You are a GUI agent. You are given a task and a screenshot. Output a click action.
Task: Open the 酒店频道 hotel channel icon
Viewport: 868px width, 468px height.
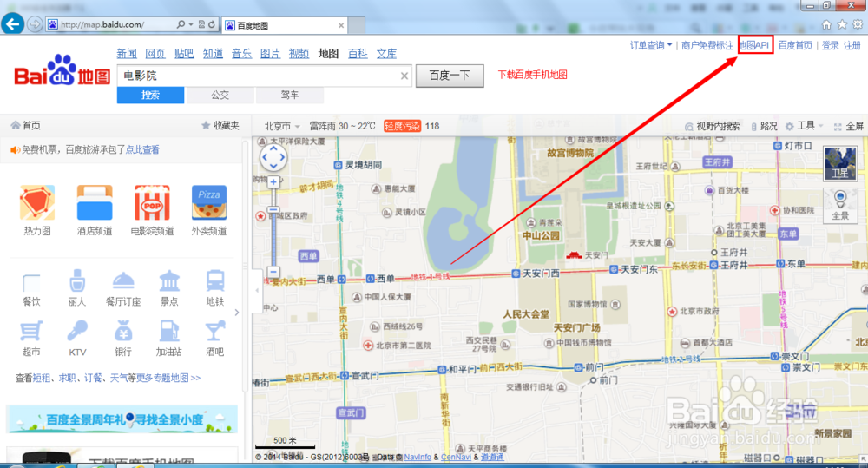[95, 203]
